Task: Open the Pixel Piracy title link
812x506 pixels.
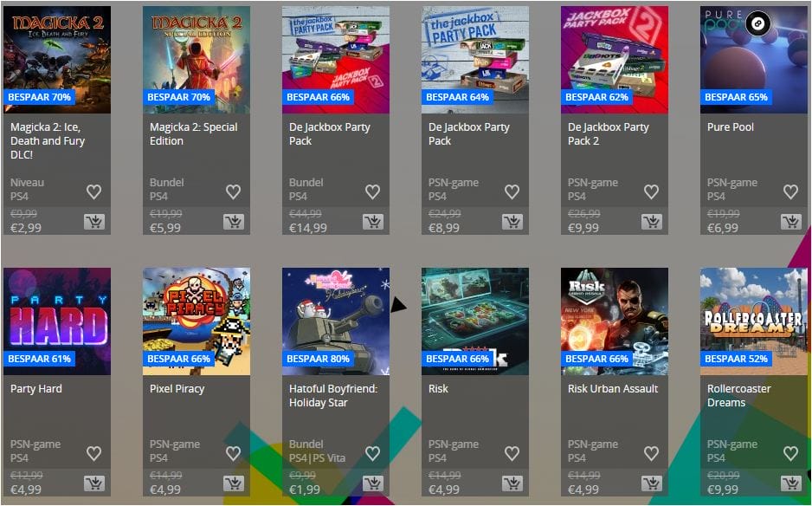Action: (177, 389)
